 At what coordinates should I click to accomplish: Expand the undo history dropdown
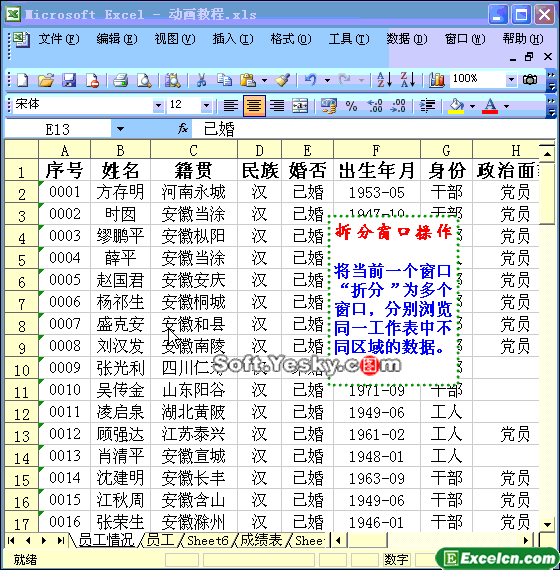[327, 80]
